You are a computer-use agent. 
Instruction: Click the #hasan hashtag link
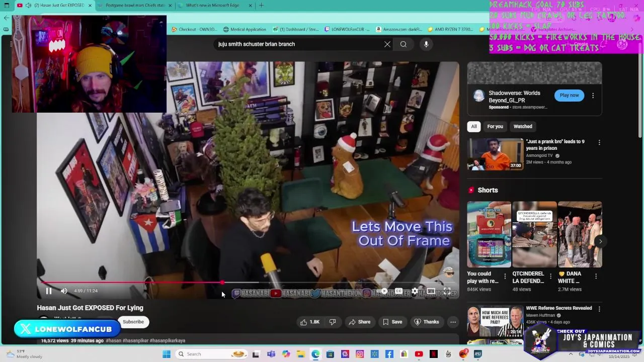coord(113,341)
